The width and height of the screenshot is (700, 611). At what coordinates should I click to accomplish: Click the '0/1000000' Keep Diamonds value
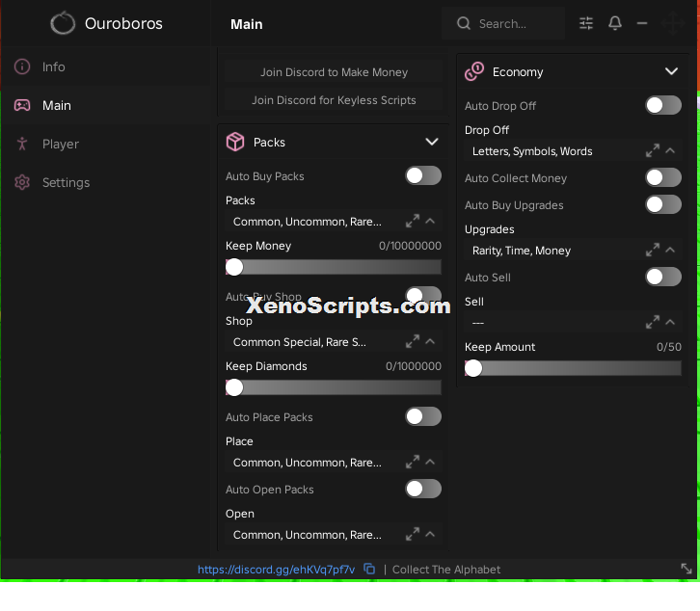click(414, 366)
